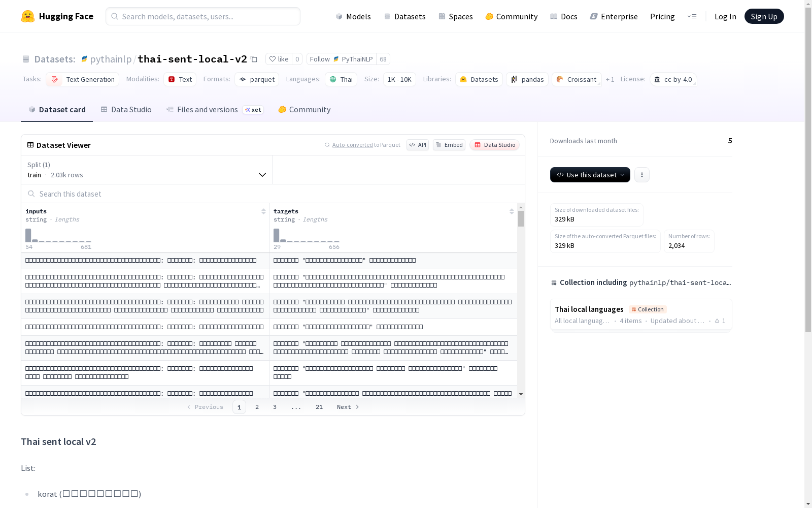This screenshot has width=812, height=508.
Task: Copy the dataset name with the copy icon
Action: tap(254, 59)
